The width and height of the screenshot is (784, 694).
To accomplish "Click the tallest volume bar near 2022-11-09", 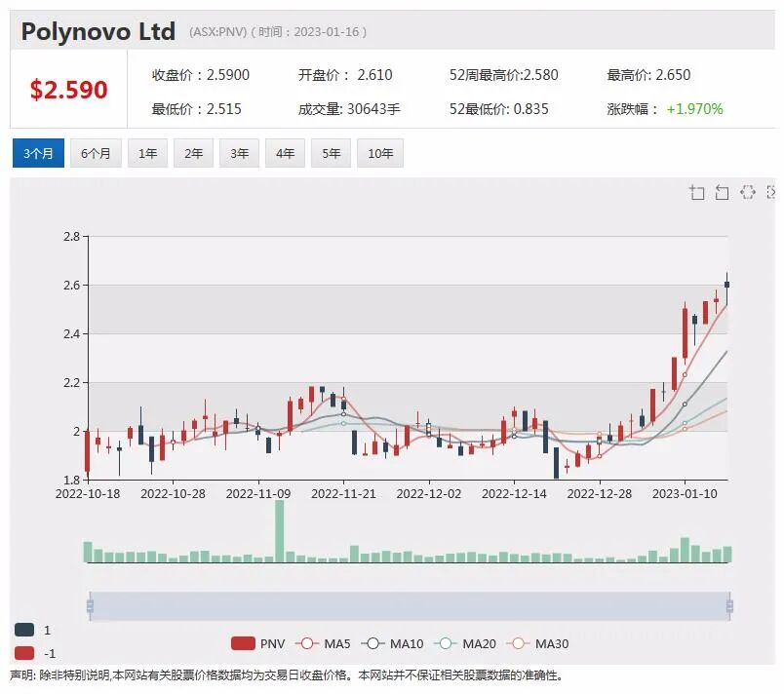I will 280,531.
